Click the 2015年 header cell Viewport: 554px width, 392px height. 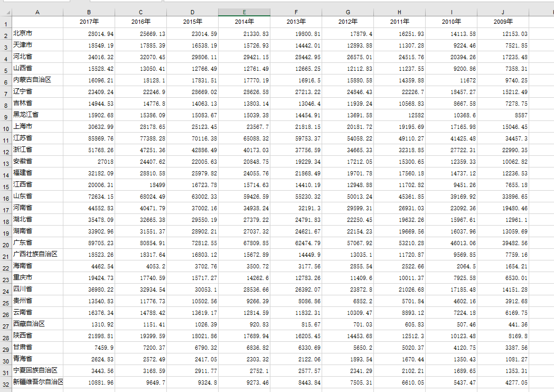pyautogui.click(x=193, y=22)
